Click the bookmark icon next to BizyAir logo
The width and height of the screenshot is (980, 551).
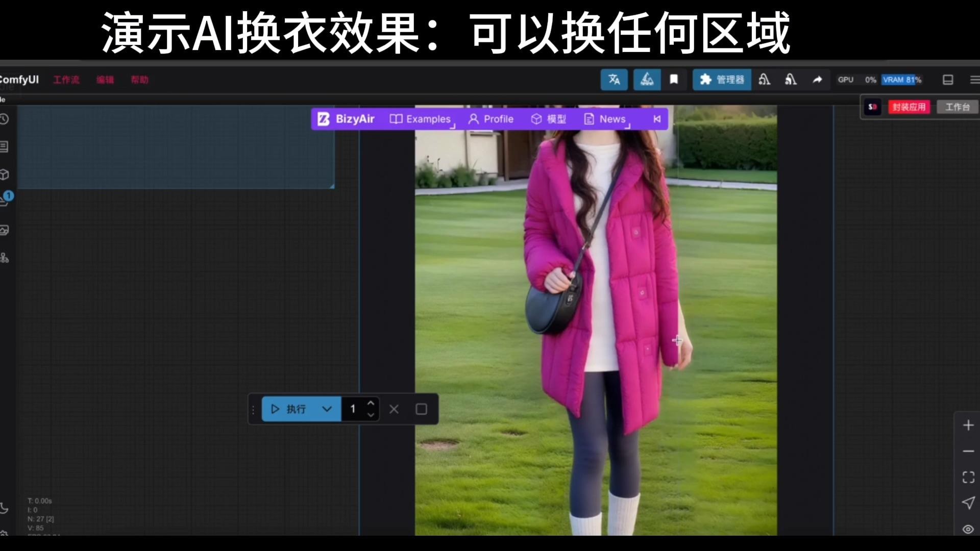tap(674, 80)
